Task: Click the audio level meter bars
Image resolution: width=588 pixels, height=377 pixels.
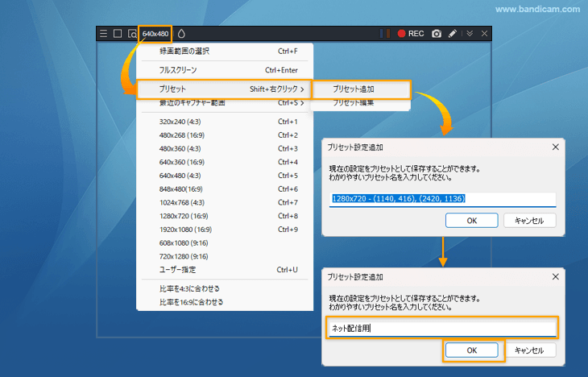Action: coord(385,34)
